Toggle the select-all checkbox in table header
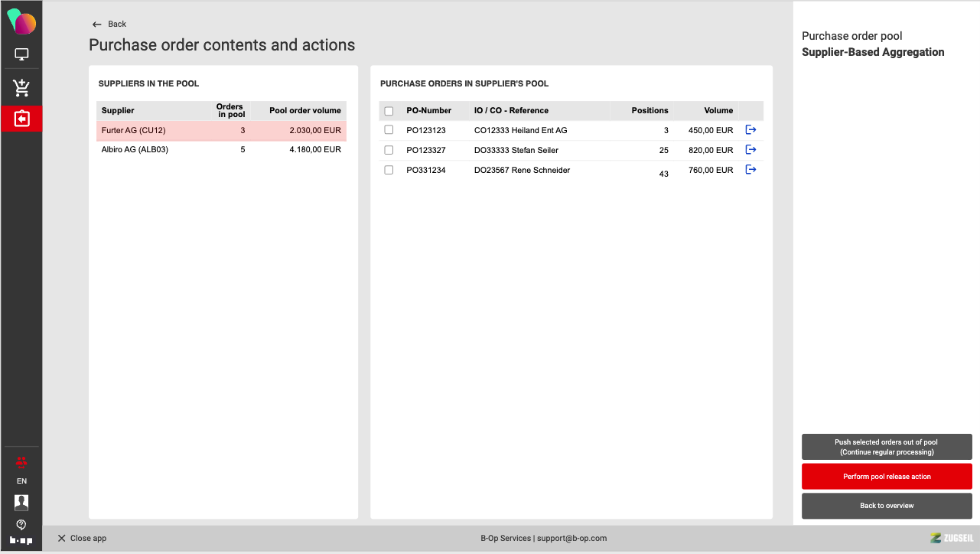 [389, 111]
